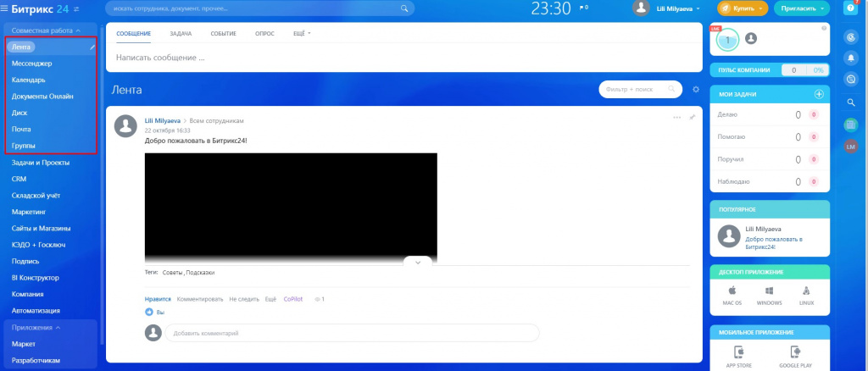Toggle Не следить on the welcome post
This screenshot has width=868, height=371.
pos(244,299)
